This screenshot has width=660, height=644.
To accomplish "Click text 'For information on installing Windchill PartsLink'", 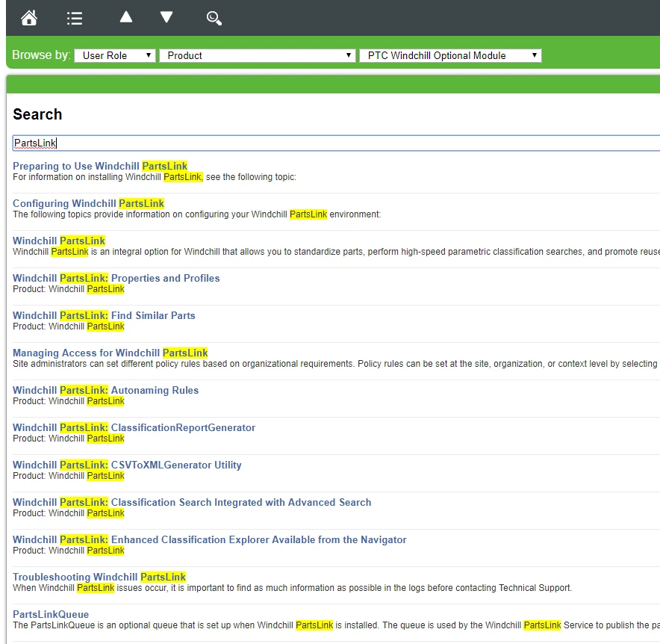I will pyautogui.click(x=108, y=177).
